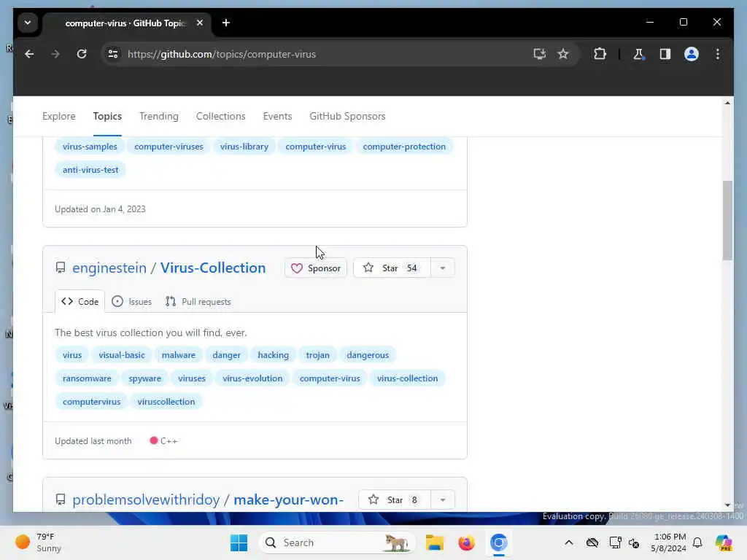Bookmark this page with the star icon
Image resolution: width=747 pixels, height=560 pixels.
[563, 54]
